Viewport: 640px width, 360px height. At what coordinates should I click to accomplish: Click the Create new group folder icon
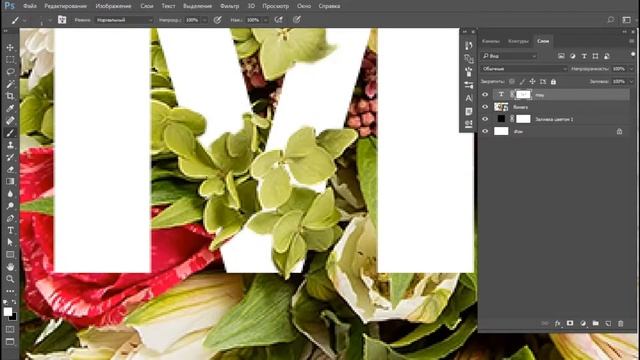tap(596, 323)
